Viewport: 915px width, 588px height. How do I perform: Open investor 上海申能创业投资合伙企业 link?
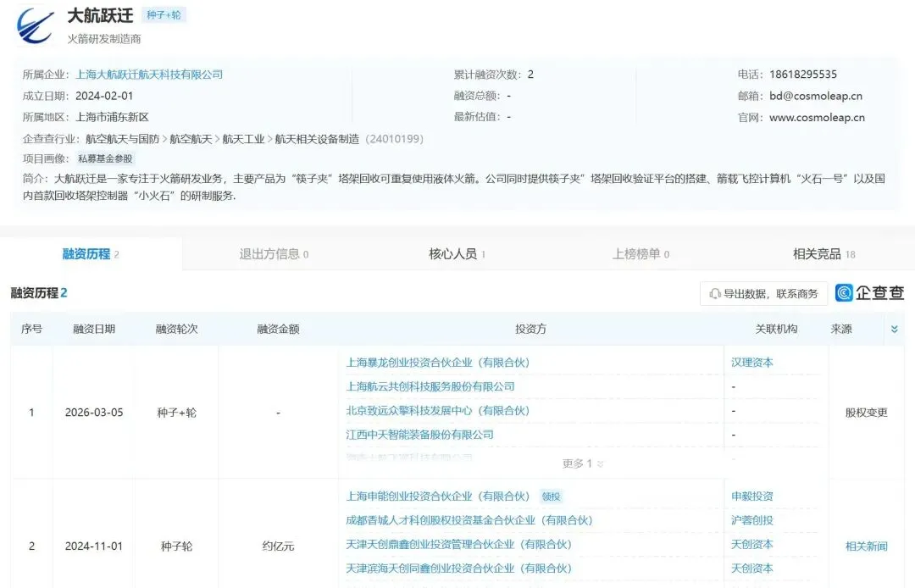(438, 496)
